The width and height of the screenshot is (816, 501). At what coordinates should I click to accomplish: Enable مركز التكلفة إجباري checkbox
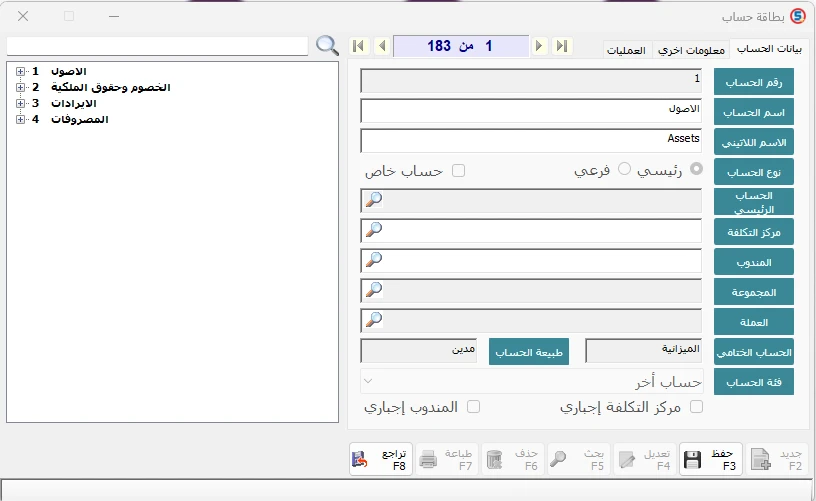[696, 407]
